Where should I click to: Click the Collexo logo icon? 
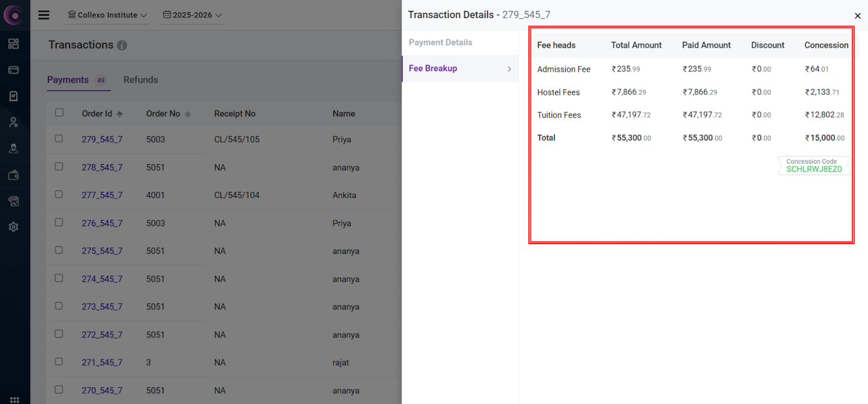point(13,15)
